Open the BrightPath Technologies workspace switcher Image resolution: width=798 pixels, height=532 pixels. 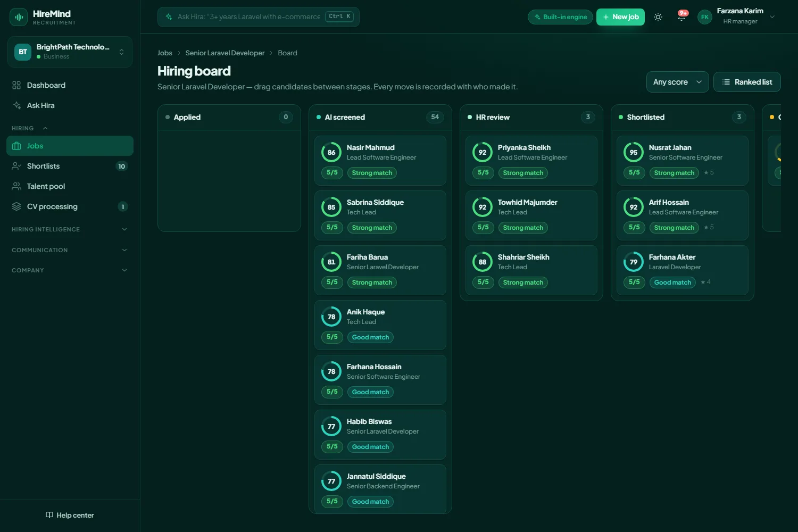pyautogui.click(x=70, y=52)
